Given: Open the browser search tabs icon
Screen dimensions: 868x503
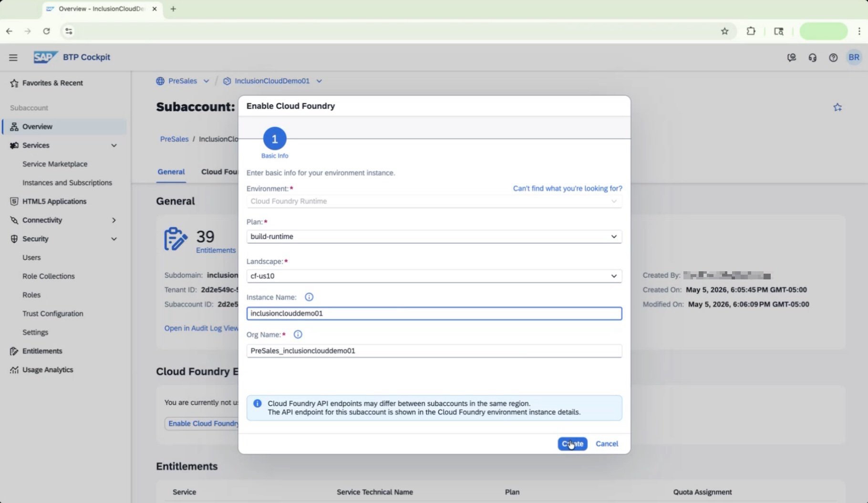Looking at the screenshot, I should (x=779, y=31).
